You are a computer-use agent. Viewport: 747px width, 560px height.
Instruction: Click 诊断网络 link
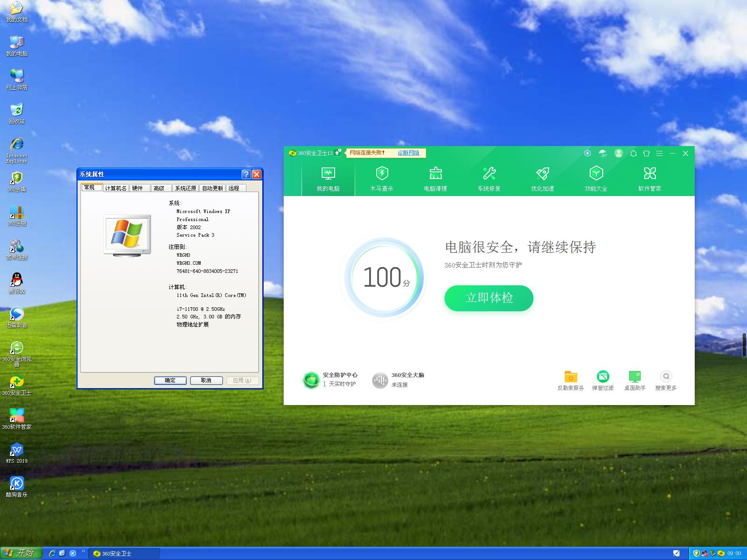coord(409,153)
